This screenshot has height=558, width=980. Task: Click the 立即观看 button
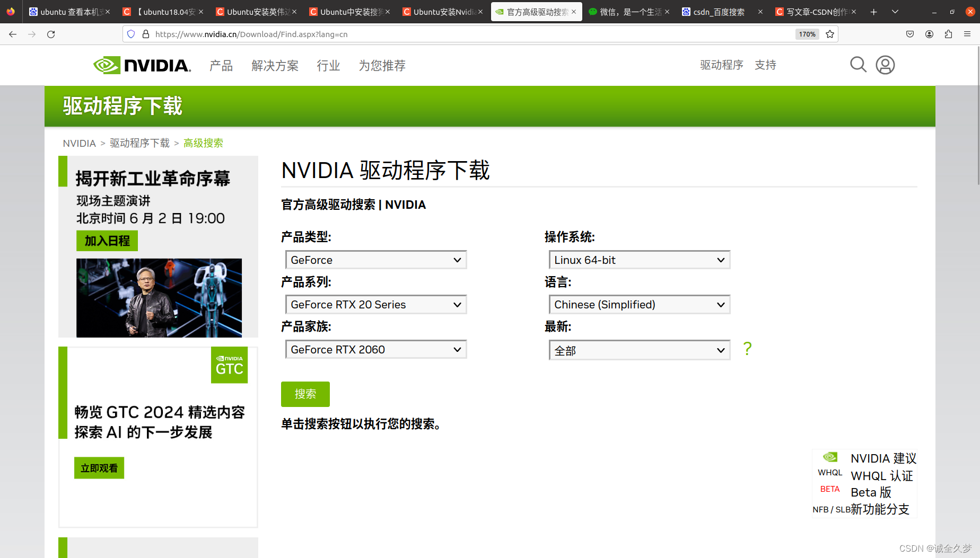[x=99, y=468]
